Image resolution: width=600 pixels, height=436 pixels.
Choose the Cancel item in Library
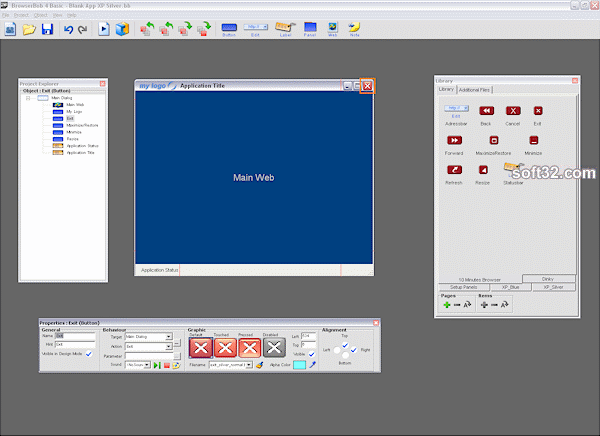(512, 111)
